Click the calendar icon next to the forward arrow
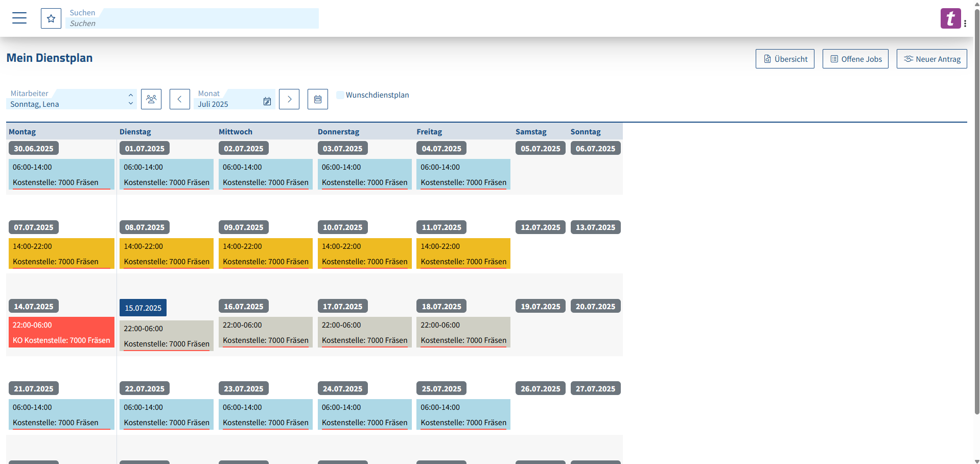Image resolution: width=980 pixels, height=464 pixels. pos(317,99)
